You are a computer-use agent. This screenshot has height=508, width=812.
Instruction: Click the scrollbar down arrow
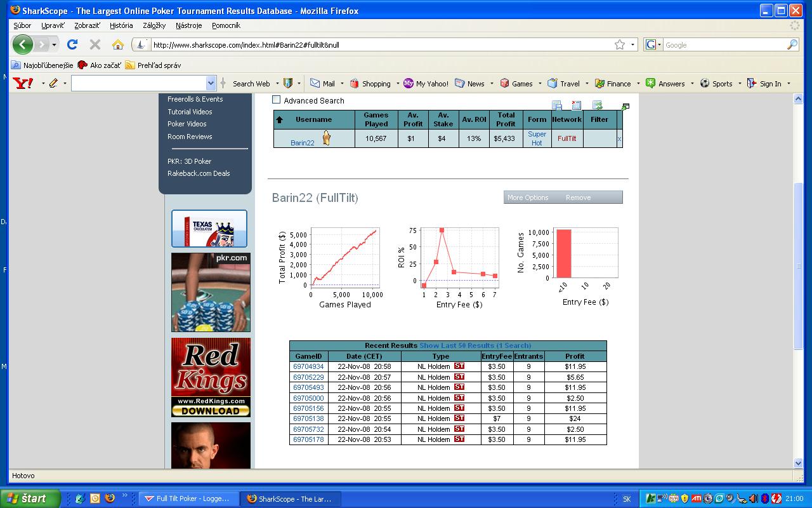[798, 463]
